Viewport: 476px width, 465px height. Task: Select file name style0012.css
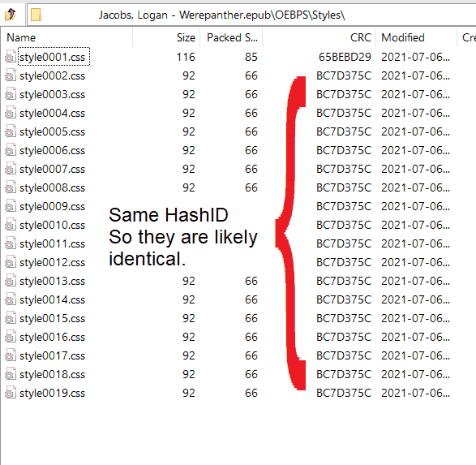[x=52, y=262]
